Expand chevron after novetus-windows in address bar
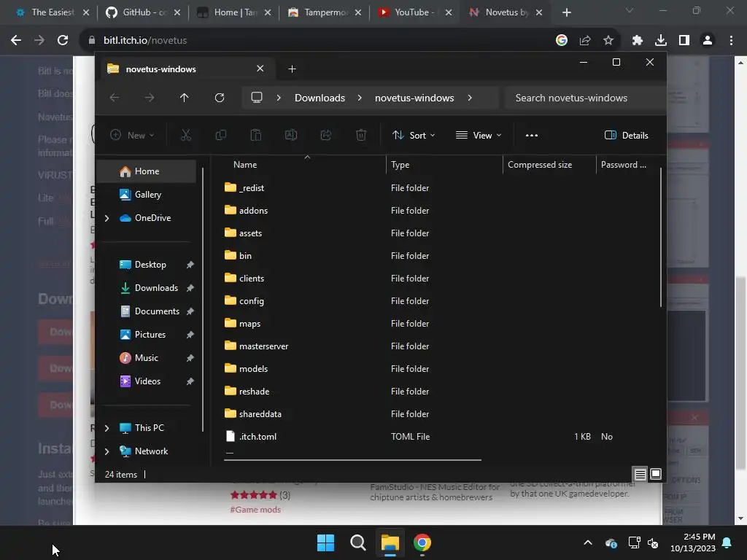 click(470, 98)
